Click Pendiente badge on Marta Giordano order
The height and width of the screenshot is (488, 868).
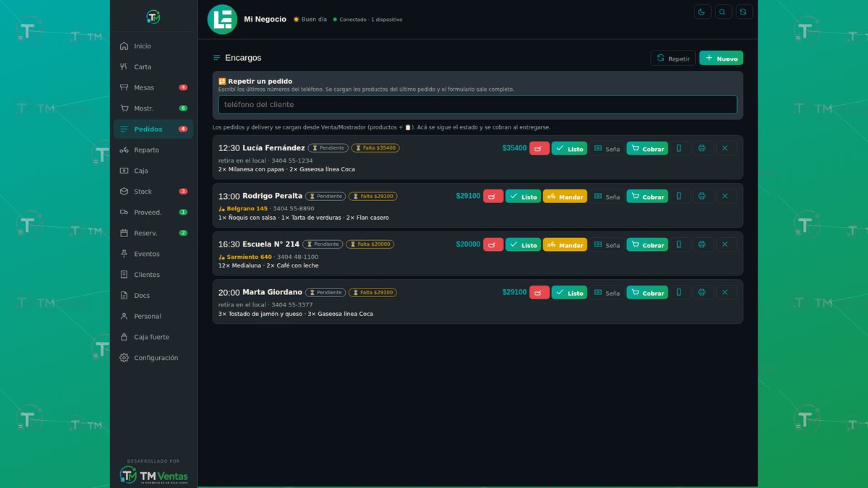[325, 293]
